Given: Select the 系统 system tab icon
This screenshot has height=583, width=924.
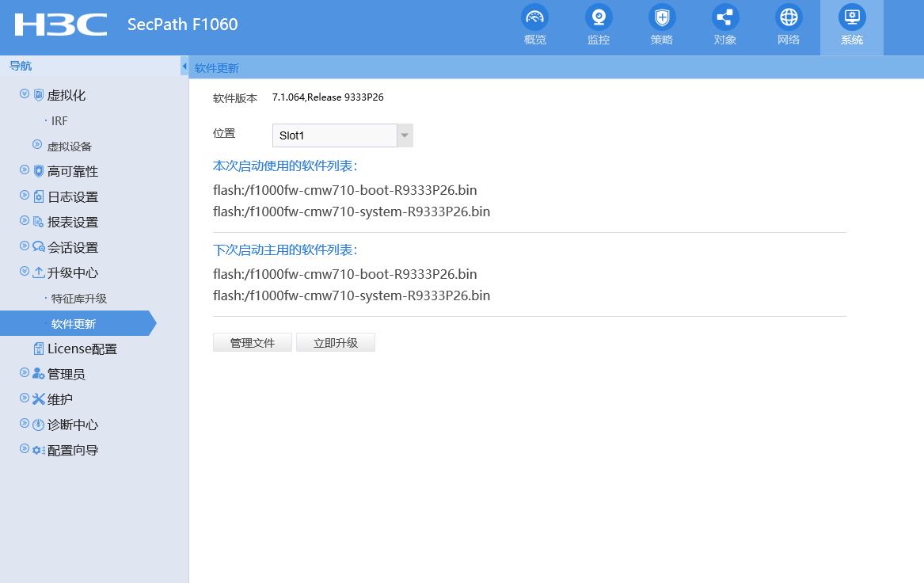Looking at the screenshot, I should [852, 17].
